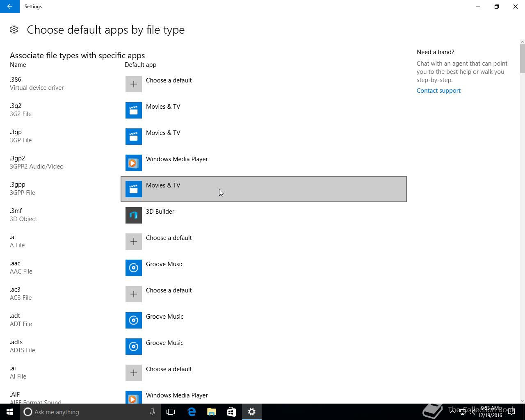Click the Movies & TV icon for .3g2
Image resolution: width=525 pixels, height=420 pixels.
coord(134,110)
